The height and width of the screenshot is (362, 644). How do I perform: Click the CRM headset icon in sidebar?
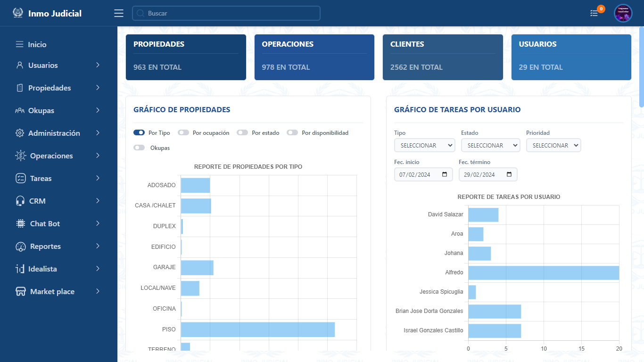[20, 201]
